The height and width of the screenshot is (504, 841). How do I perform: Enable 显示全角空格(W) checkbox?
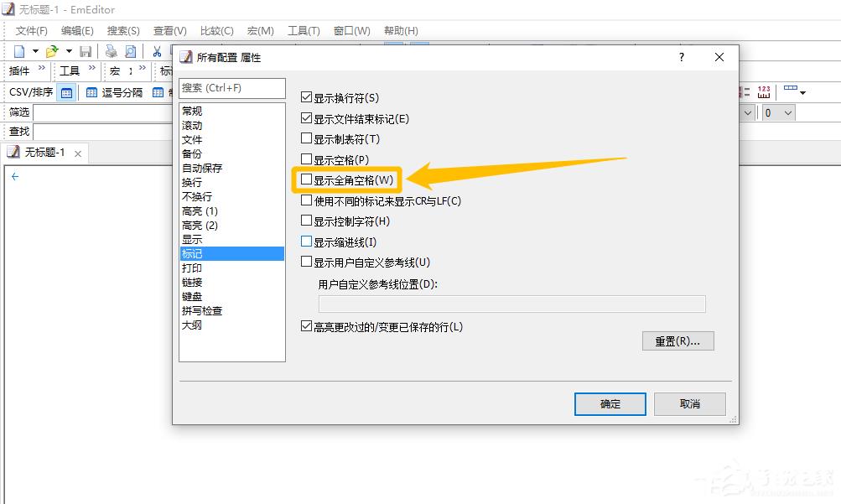[x=306, y=179]
